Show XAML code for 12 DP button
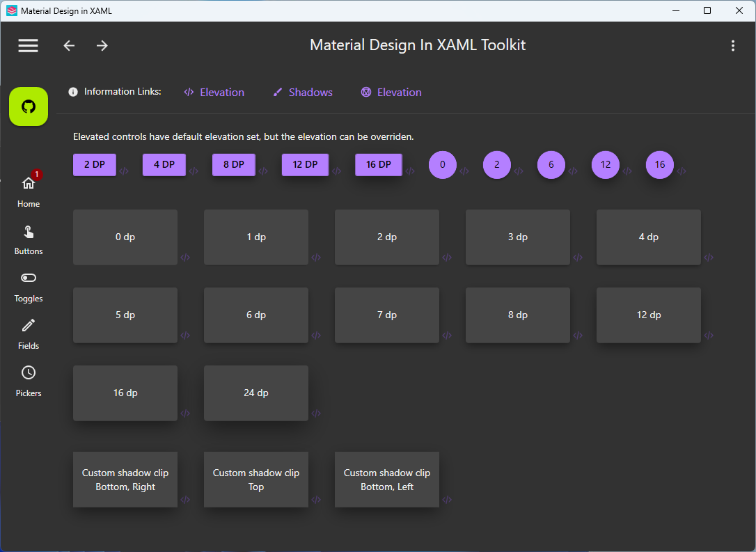756x552 pixels. (x=336, y=171)
